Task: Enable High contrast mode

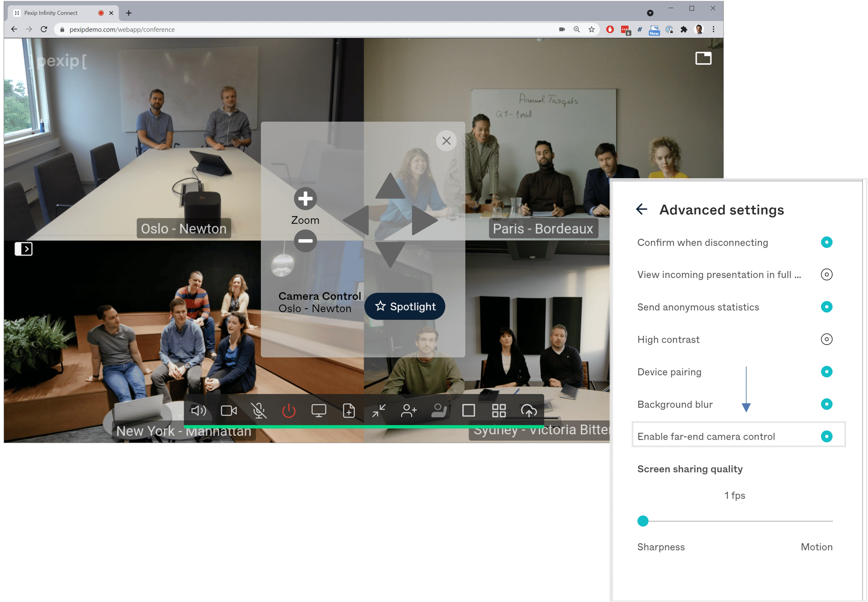Action: 827,339
